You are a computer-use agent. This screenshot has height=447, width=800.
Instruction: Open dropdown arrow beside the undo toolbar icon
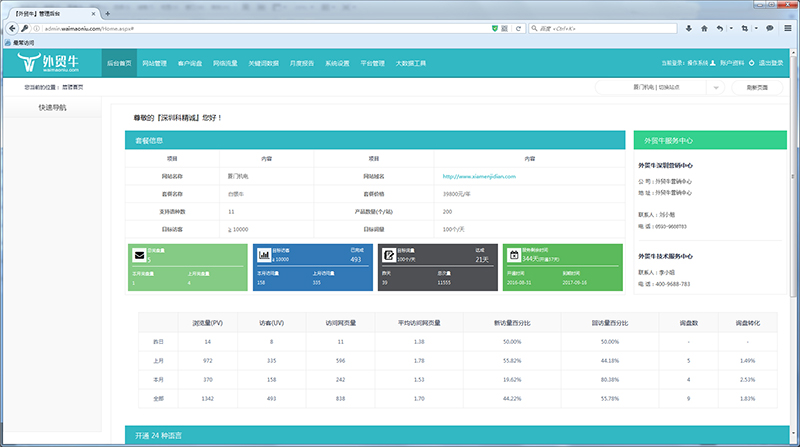point(732,28)
